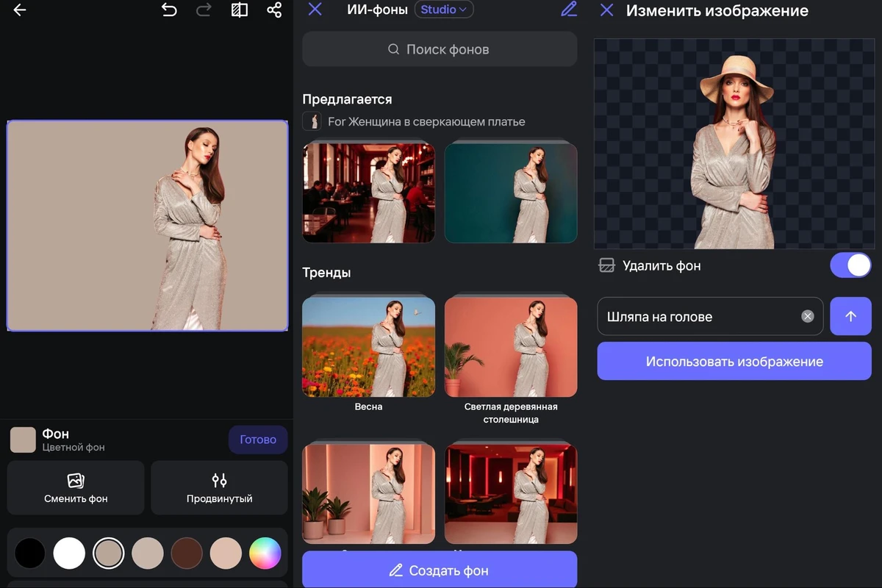The image size is (882, 588).
Task: Select the Весна background thumbnail
Action: 368,347
